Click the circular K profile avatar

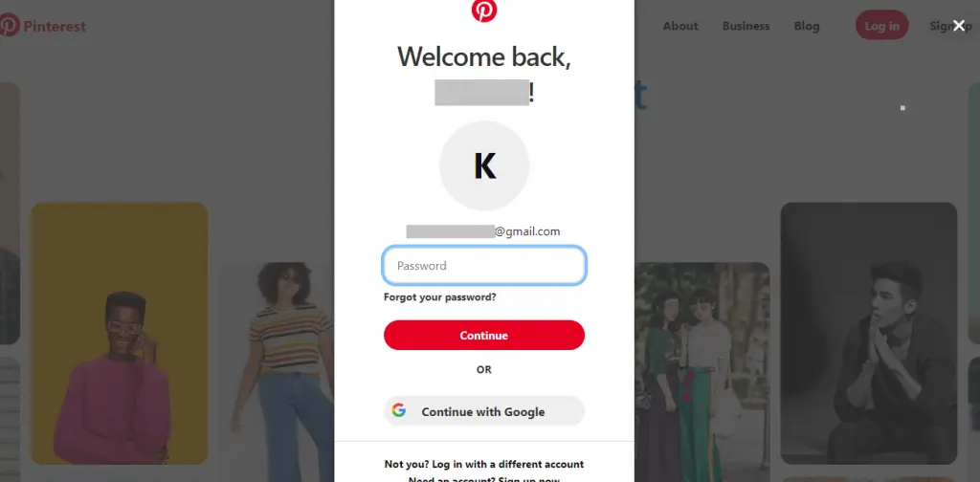(484, 165)
